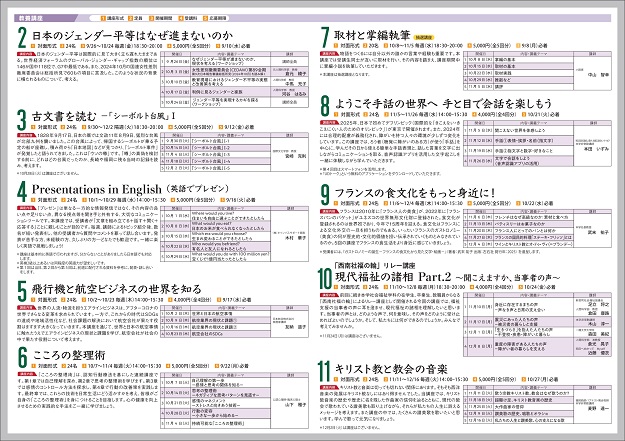Click the heading '古文書を読む'
Screen dimensions: 625x441
point(64,116)
